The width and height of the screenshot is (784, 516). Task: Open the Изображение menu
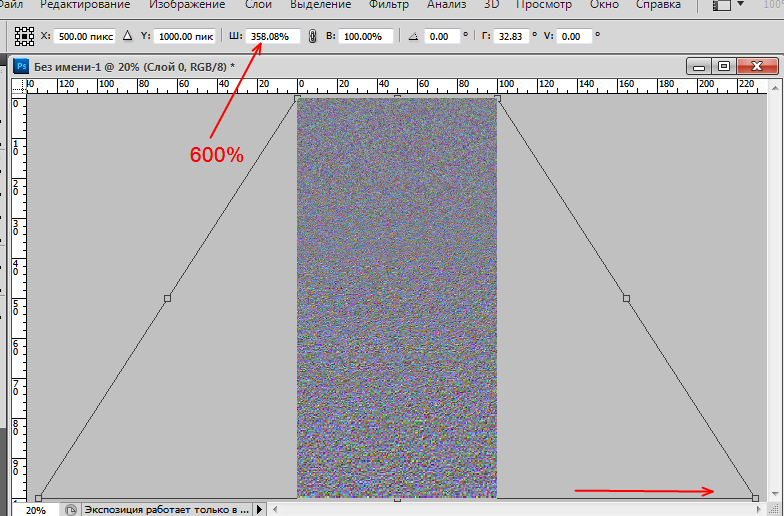click(x=187, y=4)
